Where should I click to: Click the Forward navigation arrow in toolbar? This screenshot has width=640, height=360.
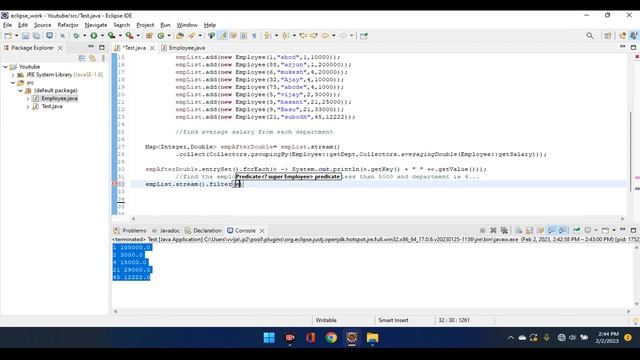(343, 36)
